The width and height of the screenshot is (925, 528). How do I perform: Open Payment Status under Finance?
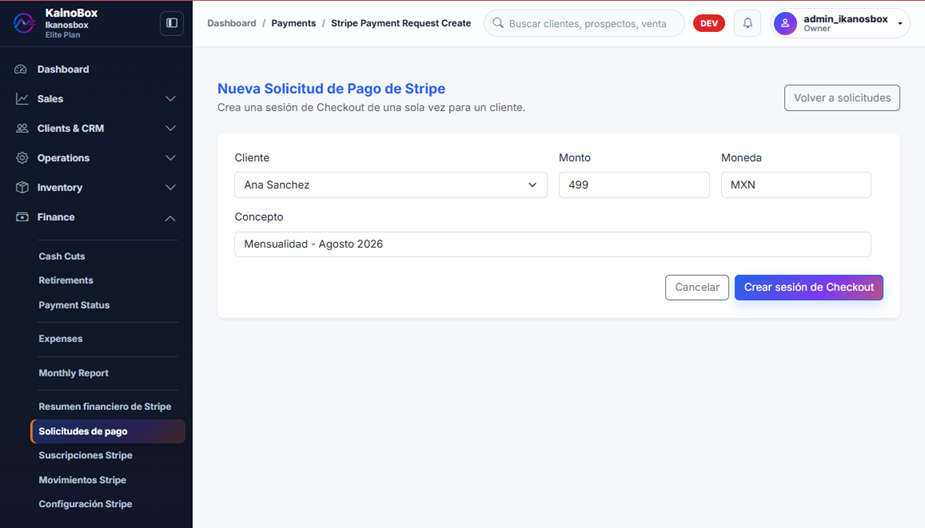pos(74,305)
